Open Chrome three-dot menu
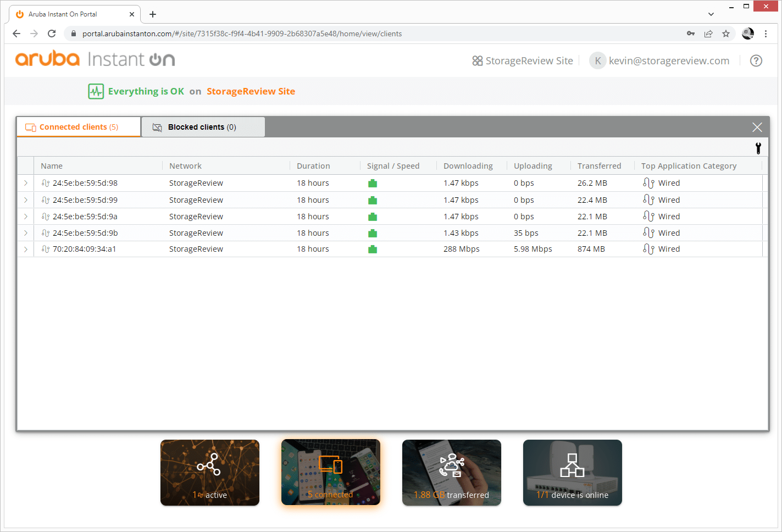Viewport: 782px width, 532px height. [x=766, y=34]
